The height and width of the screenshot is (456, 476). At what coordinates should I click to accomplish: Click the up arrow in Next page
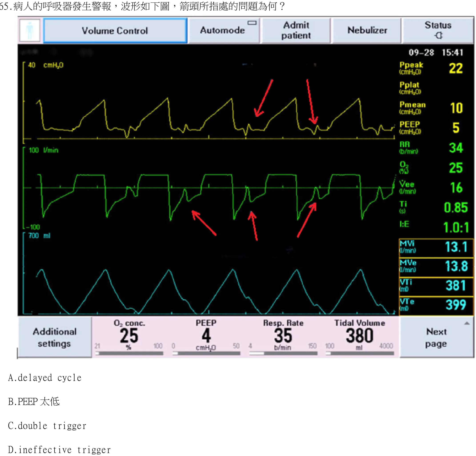[x=467, y=323]
